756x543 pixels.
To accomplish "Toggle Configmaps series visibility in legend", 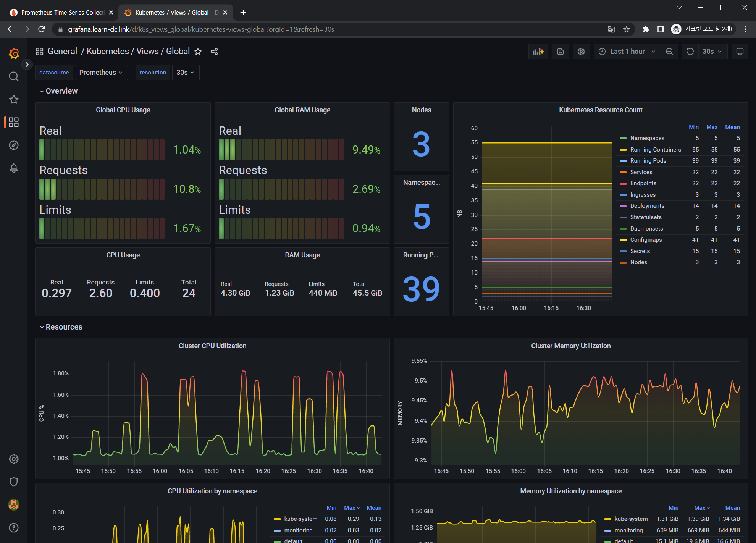I will pos(646,240).
